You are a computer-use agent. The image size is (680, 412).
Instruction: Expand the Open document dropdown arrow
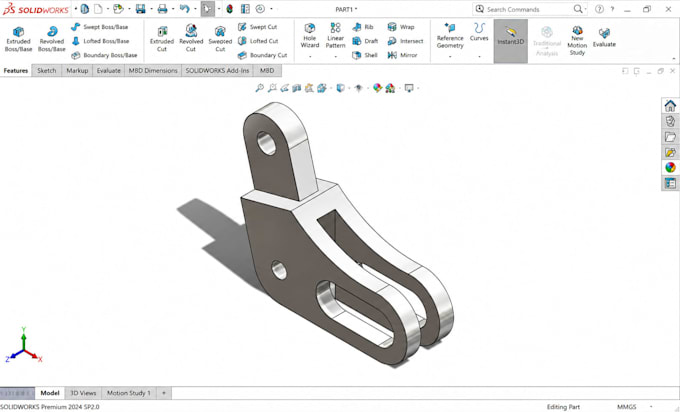tap(129, 9)
